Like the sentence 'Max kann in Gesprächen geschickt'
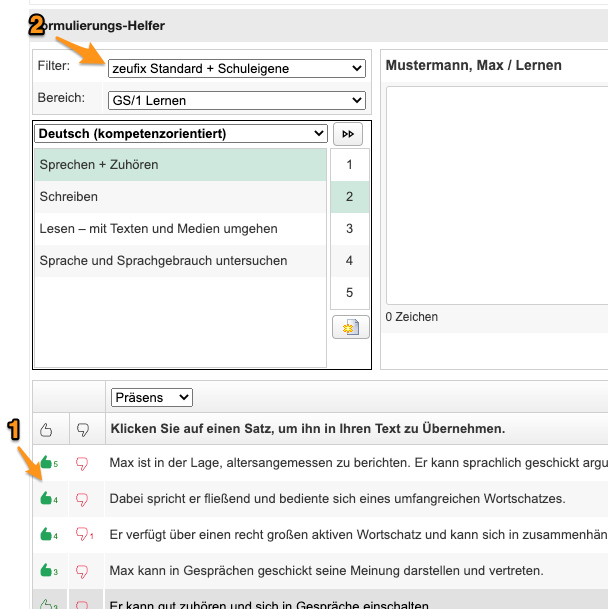Screen dimensions: 608x609 point(46,570)
